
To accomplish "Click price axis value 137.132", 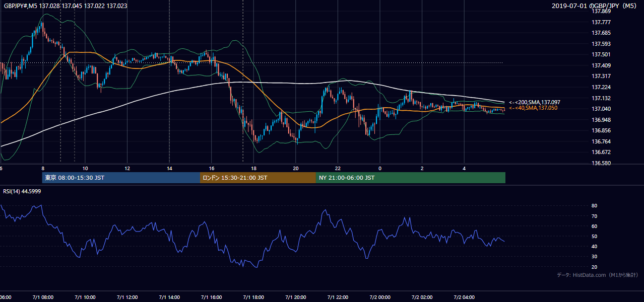I will pyautogui.click(x=601, y=98).
